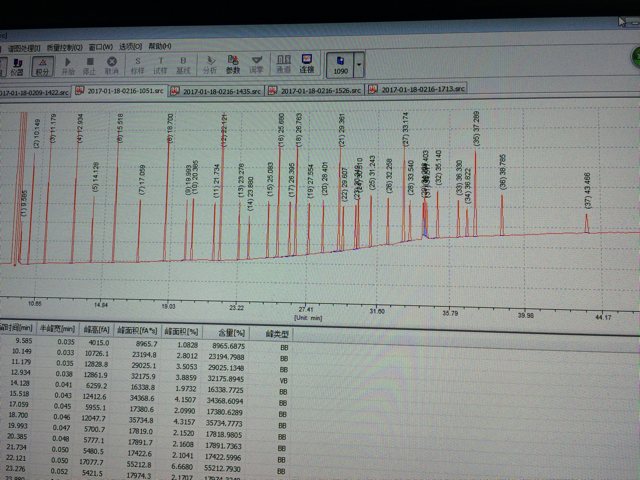The width and height of the screenshot is (640, 480).
Task: Open the 质量控制(Q) menu
Action: 64,48
